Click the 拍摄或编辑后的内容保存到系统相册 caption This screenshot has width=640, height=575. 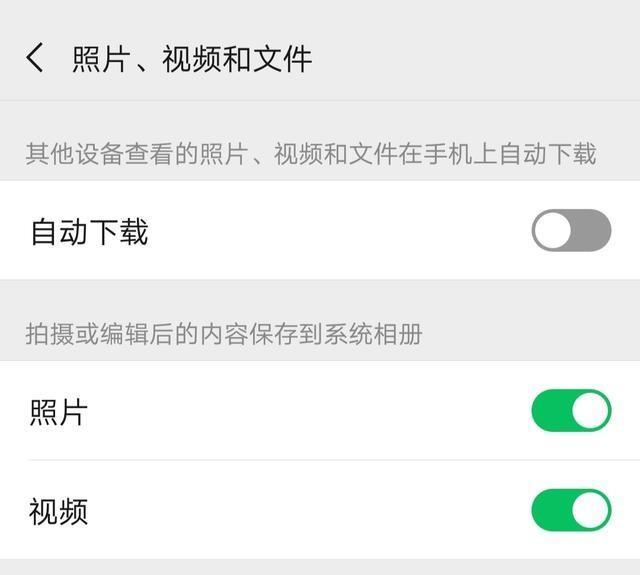coord(224,334)
